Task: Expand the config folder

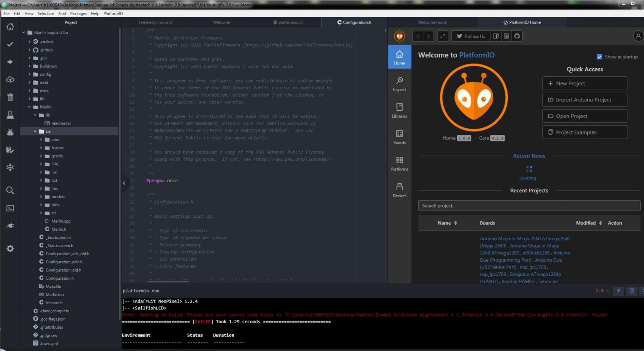Action: 30,74
